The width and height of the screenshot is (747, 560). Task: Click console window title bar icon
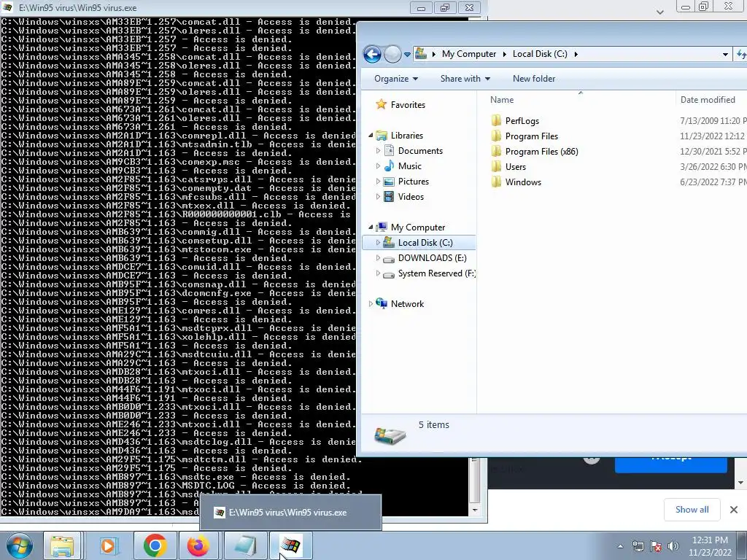point(7,7)
